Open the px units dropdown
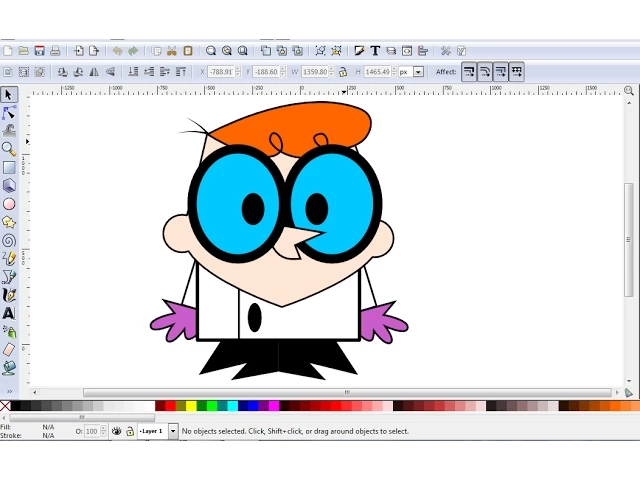This screenshot has width=640, height=480. point(418,72)
